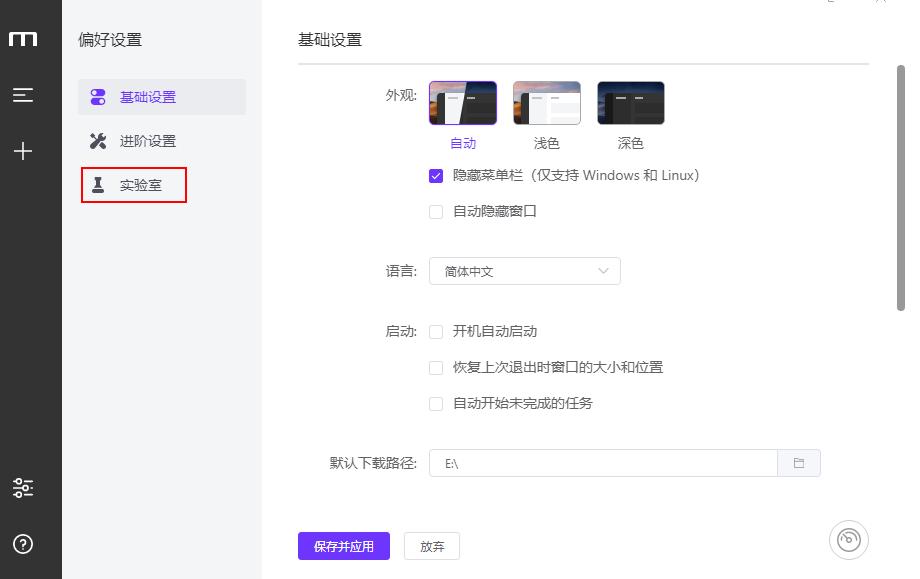Click the speedometer floating button
Screen dimensions: 920x579
coord(848,540)
